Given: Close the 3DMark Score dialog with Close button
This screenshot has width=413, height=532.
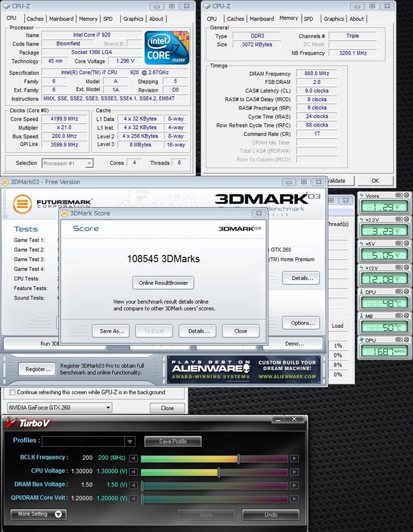Looking at the screenshot, I should click(x=240, y=331).
